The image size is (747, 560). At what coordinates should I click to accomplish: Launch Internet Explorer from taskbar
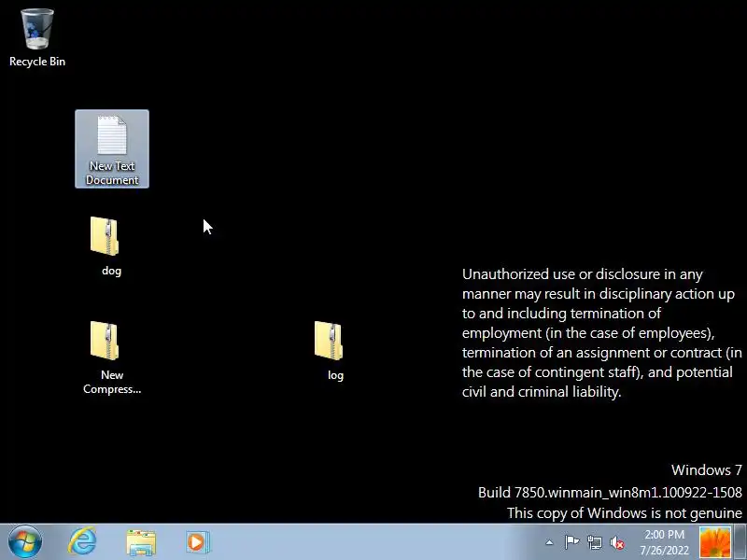point(83,542)
